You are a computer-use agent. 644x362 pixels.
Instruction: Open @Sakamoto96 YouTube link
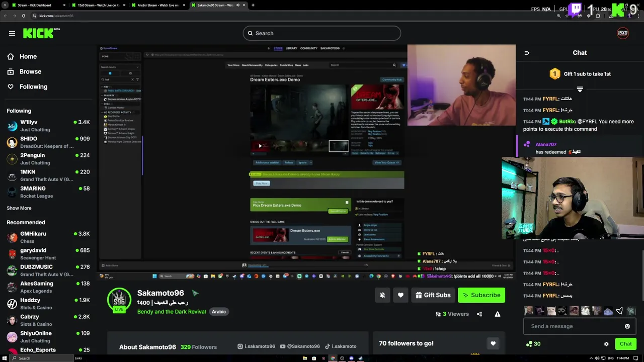point(300,346)
